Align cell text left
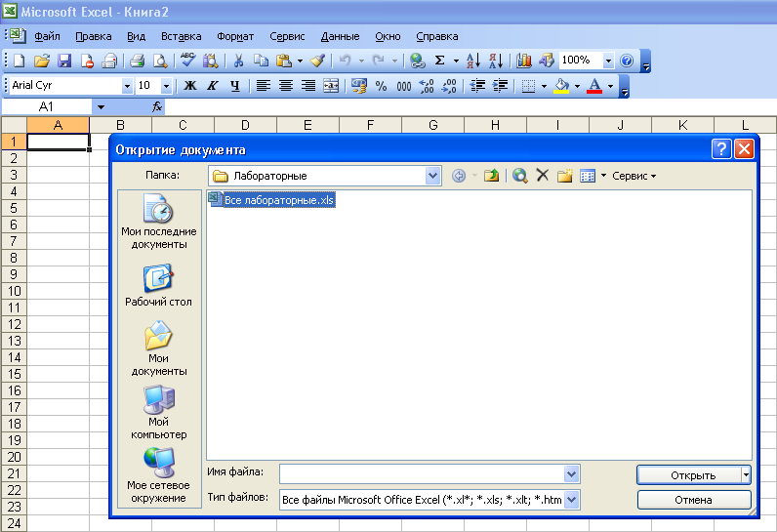This screenshot has height=532, width=777. coord(264,86)
